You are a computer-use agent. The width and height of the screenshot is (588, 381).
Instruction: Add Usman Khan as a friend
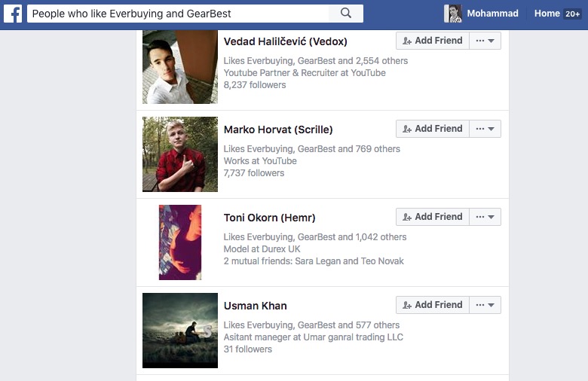point(433,305)
